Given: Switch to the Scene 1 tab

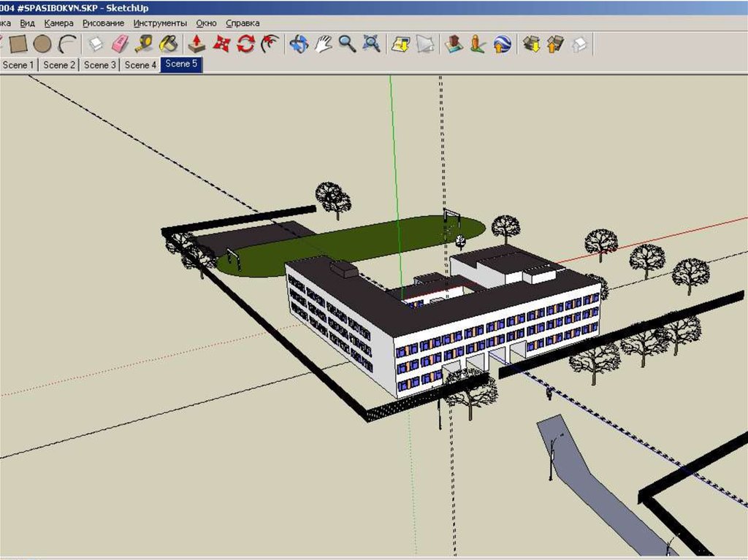Looking at the screenshot, I should pos(18,64).
